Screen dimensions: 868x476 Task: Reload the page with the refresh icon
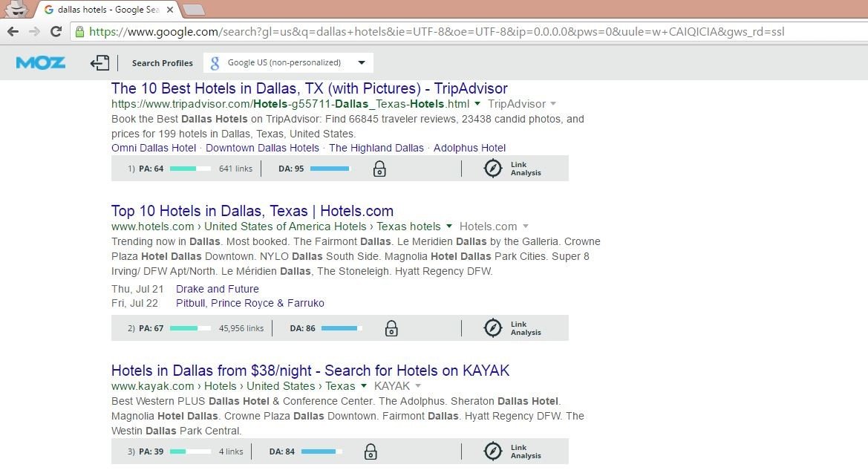tap(56, 31)
